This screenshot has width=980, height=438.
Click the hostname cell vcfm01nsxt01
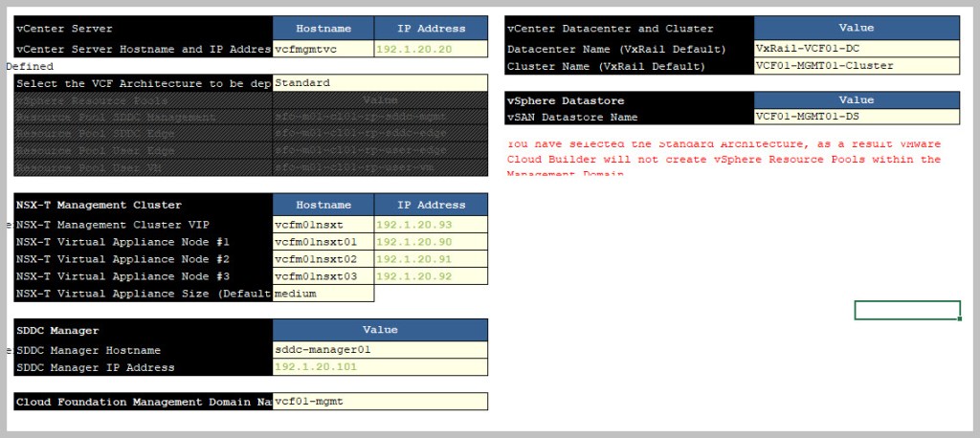[323, 242]
